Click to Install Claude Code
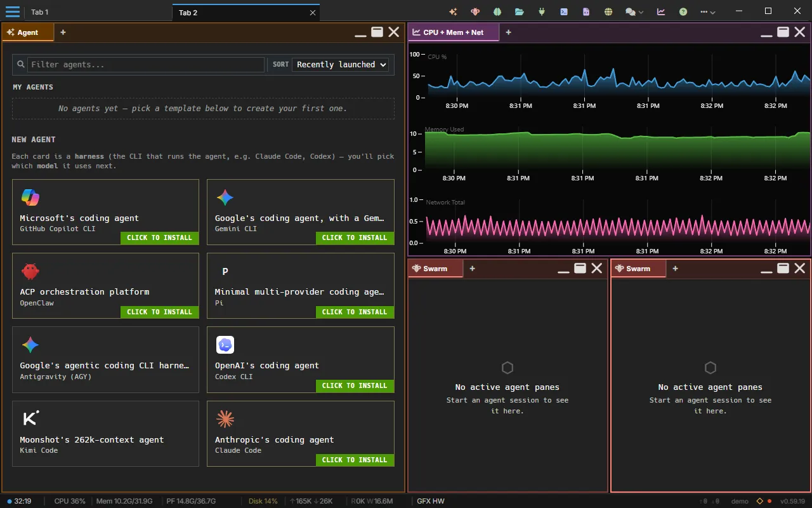This screenshot has height=508, width=812. [x=355, y=460]
